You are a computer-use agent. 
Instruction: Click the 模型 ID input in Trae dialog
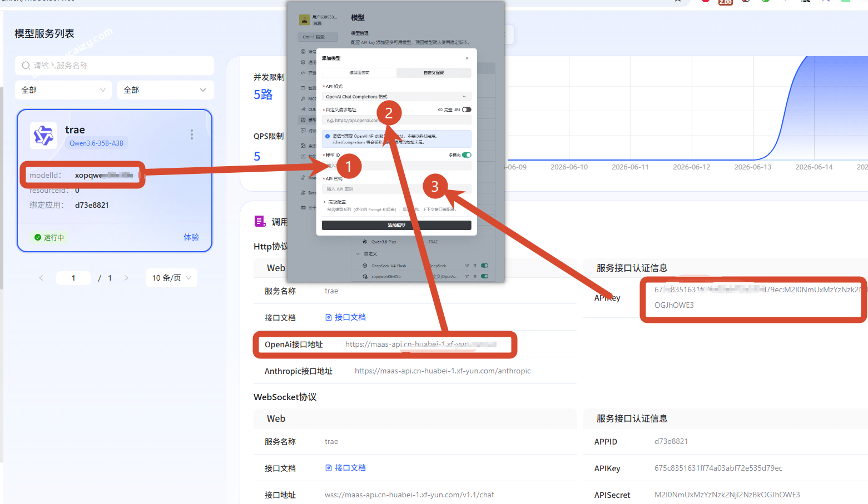[x=396, y=166]
